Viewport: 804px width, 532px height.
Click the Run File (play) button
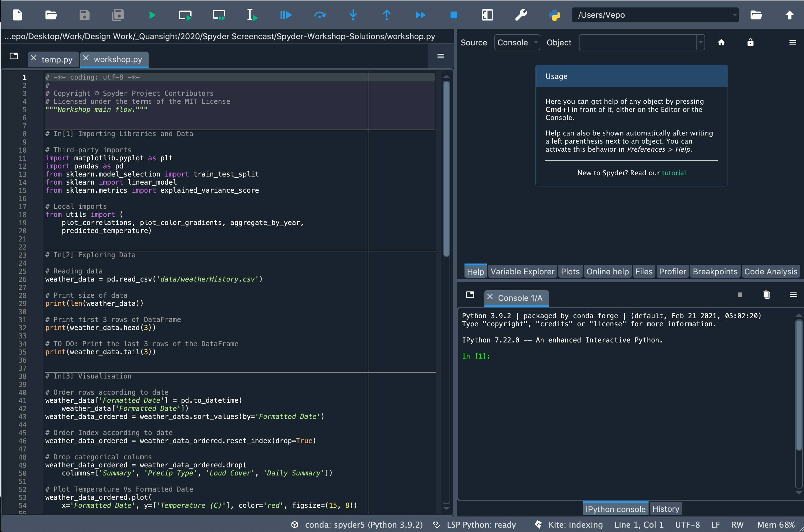coord(153,15)
